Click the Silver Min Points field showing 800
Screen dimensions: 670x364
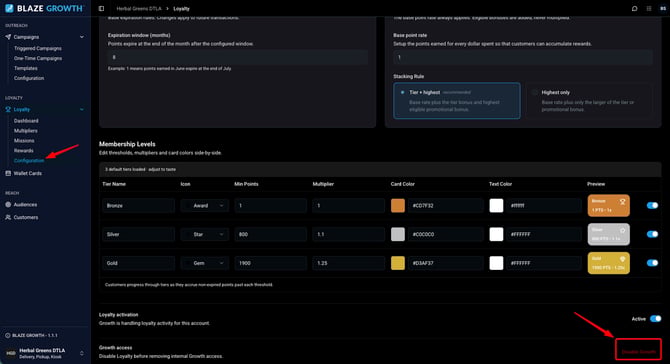coord(270,234)
